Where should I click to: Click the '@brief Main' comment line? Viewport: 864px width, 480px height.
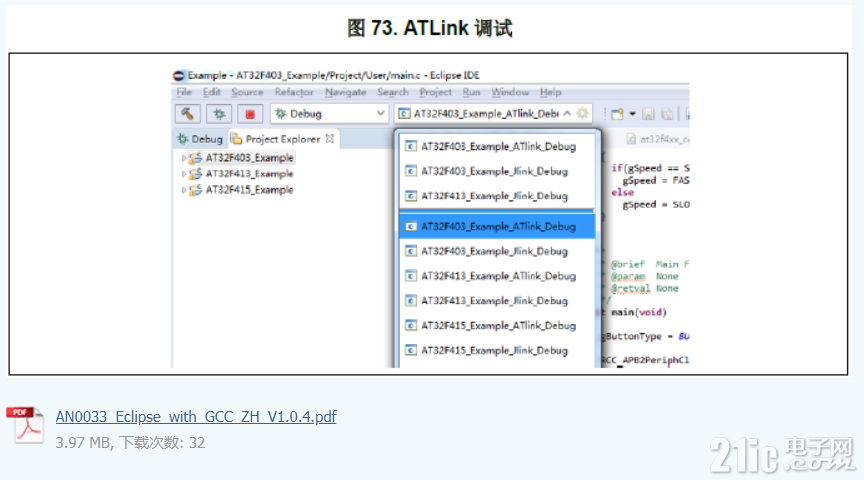click(650, 265)
